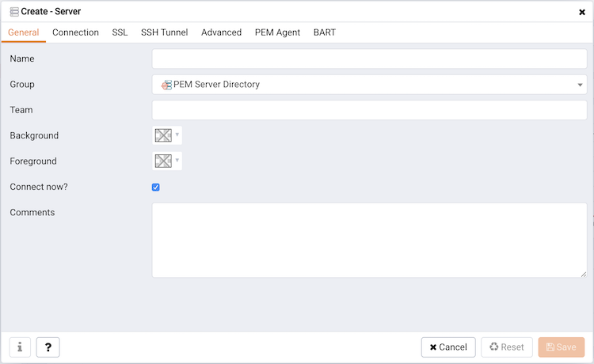Click inside the Comments text area
The width and height of the screenshot is (594, 364).
(369, 240)
